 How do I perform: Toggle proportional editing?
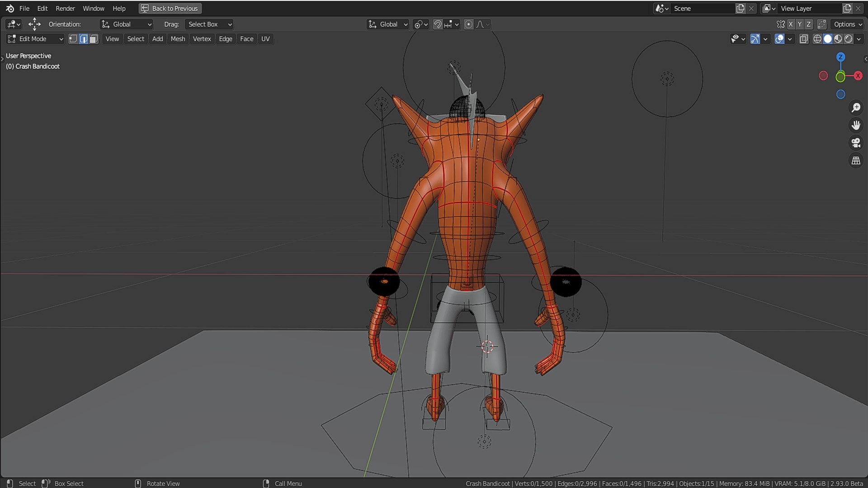tap(469, 24)
